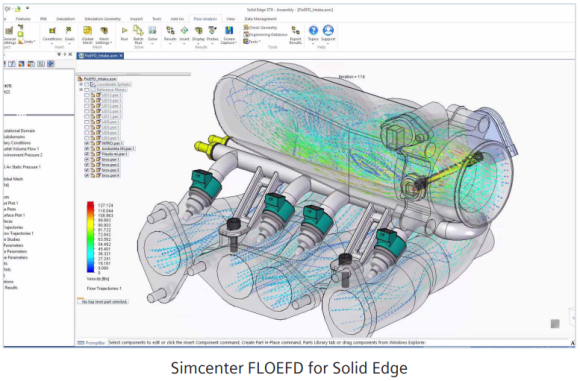This screenshot has width=580, height=381.
Task: Open the Screen Capture dropdown arrow
Action: click(236, 43)
